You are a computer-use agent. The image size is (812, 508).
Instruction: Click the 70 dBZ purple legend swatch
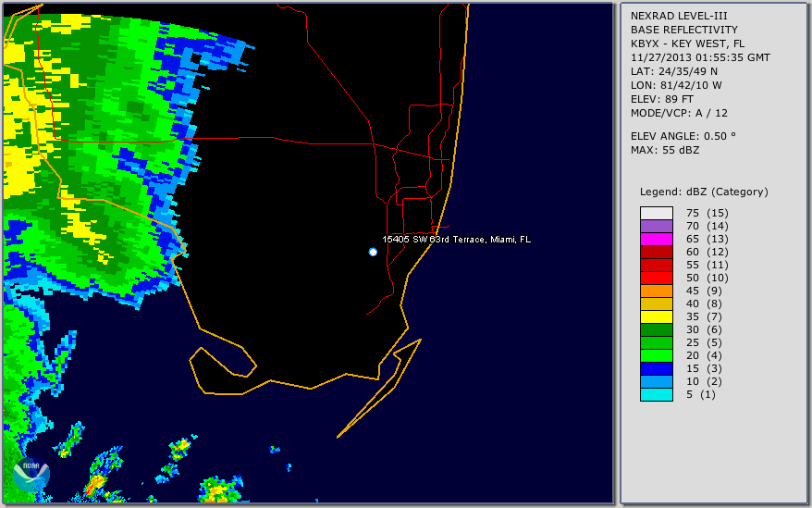(656, 226)
